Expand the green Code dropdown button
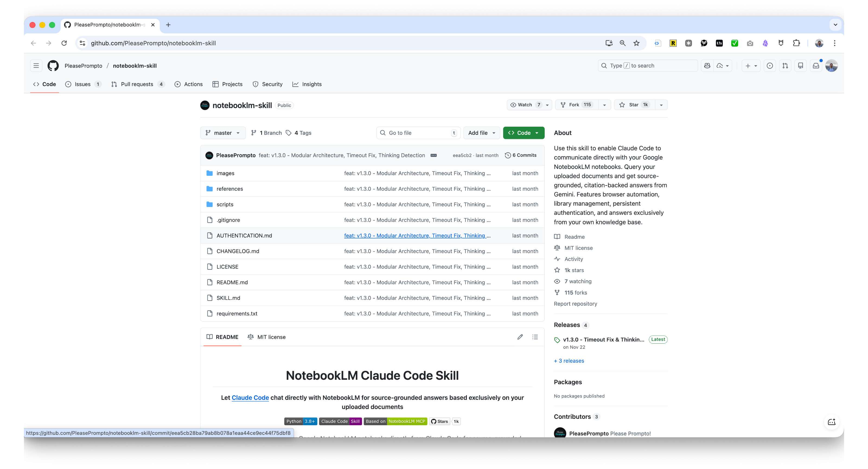Image resolution: width=868 pixels, height=469 pixels. pos(523,133)
